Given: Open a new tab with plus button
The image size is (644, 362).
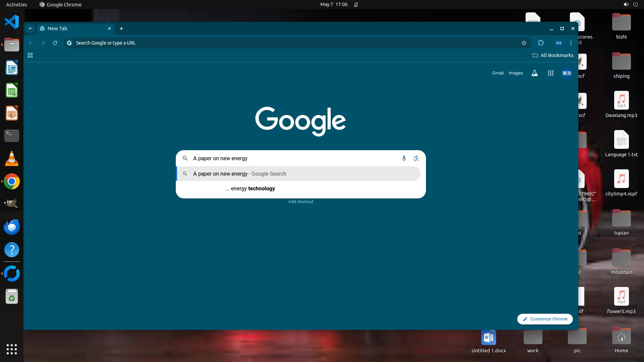Looking at the screenshot, I should 121,28.
